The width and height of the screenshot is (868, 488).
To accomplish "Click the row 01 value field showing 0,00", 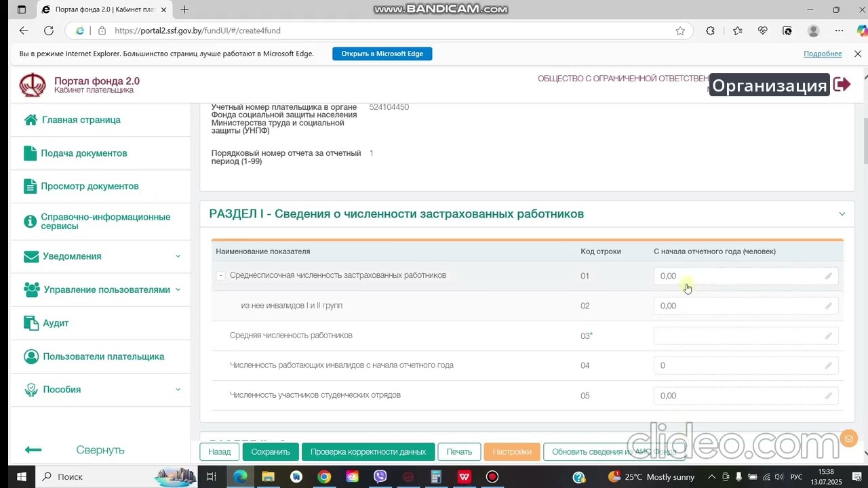I will pos(746,277).
